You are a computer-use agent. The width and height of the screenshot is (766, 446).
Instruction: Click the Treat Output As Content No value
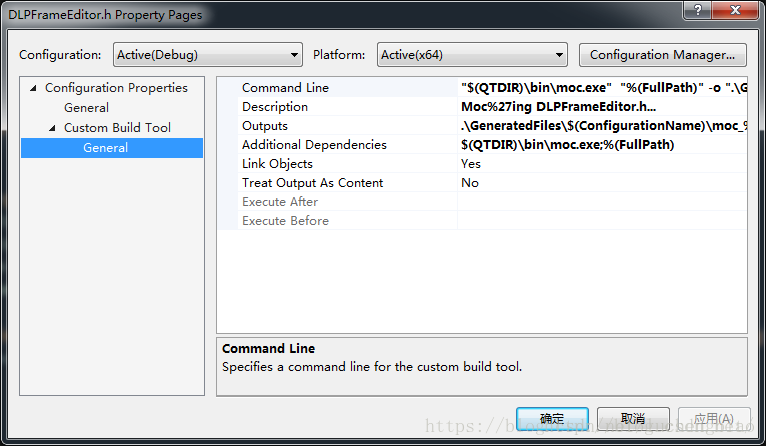(469, 183)
